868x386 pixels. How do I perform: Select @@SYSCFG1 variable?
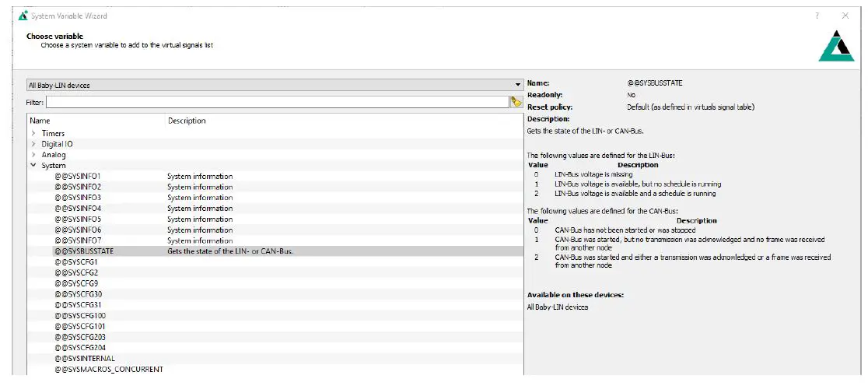pyautogui.click(x=76, y=262)
